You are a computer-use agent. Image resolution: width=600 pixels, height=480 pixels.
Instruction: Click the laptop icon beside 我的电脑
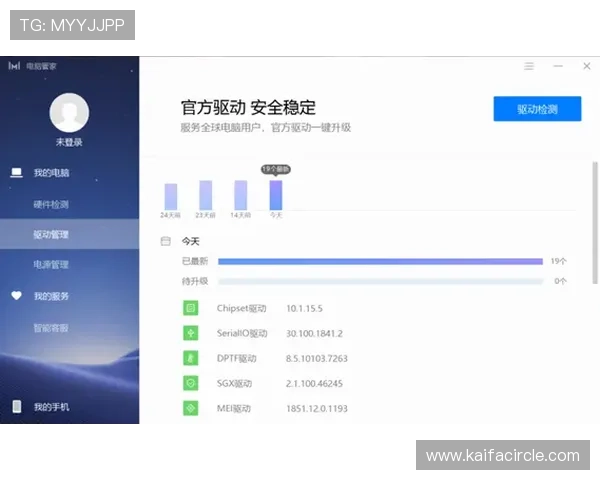click(x=16, y=173)
